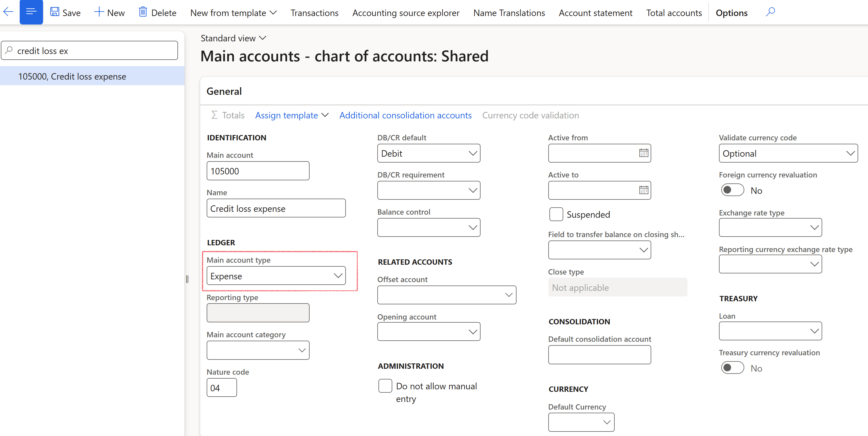Viewport: 868px width, 436px height.
Task: Click the Delete trash icon
Action: (143, 12)
